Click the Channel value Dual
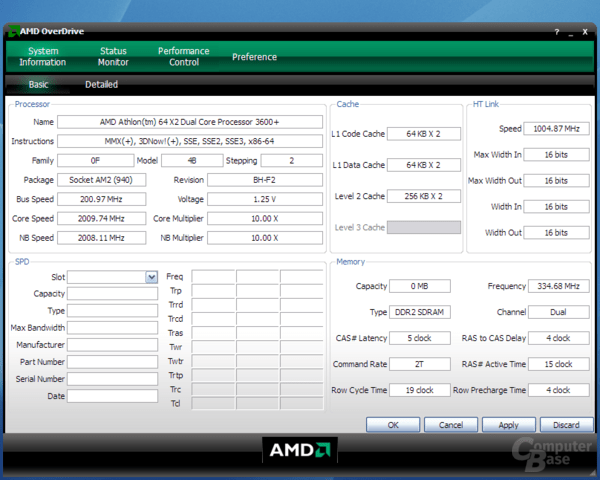600x480 pixels. coord(559,312)
